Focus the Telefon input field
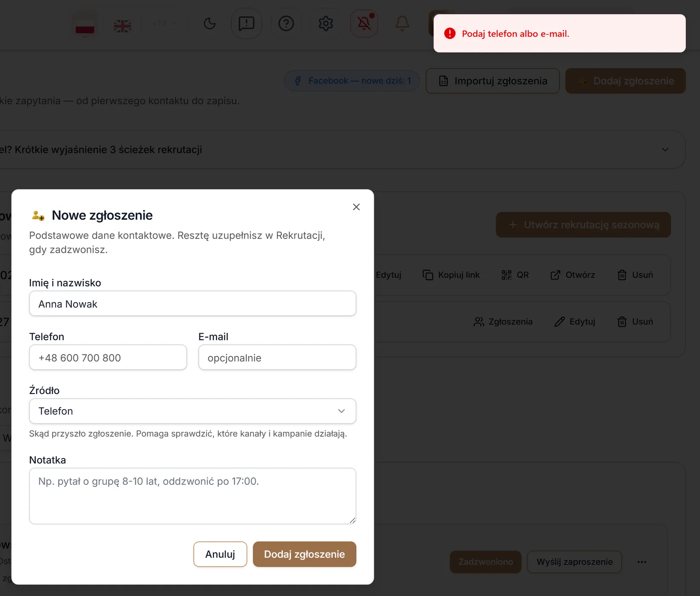This screenshot has width=700, height=596. point(108,357)
